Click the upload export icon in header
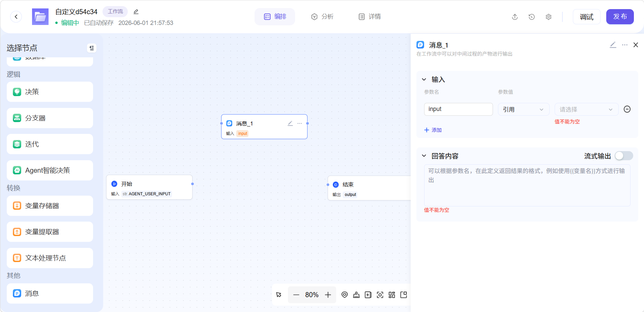 (515, 17)
